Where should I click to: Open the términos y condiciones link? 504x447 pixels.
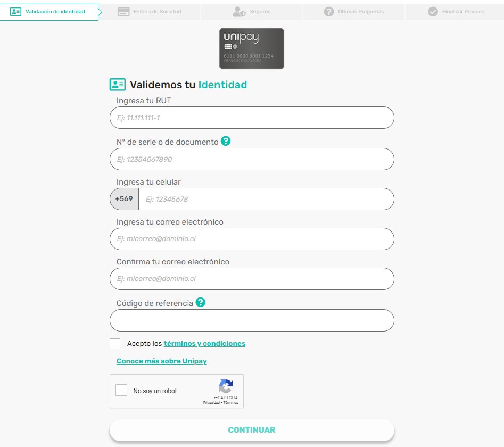pos(204,344)
